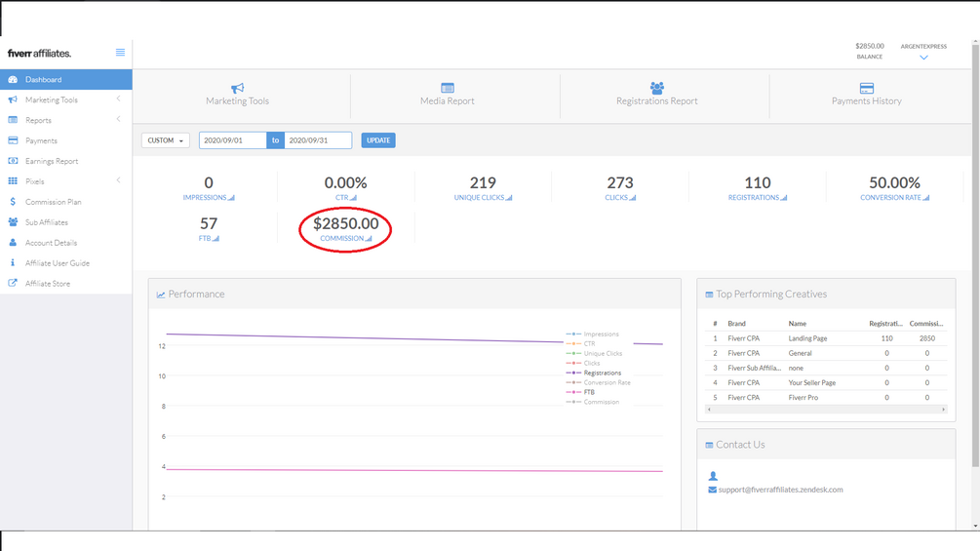Click the Commission Plan dollar icon
This screenshot has height=551, width=980.
pos(13,202)
